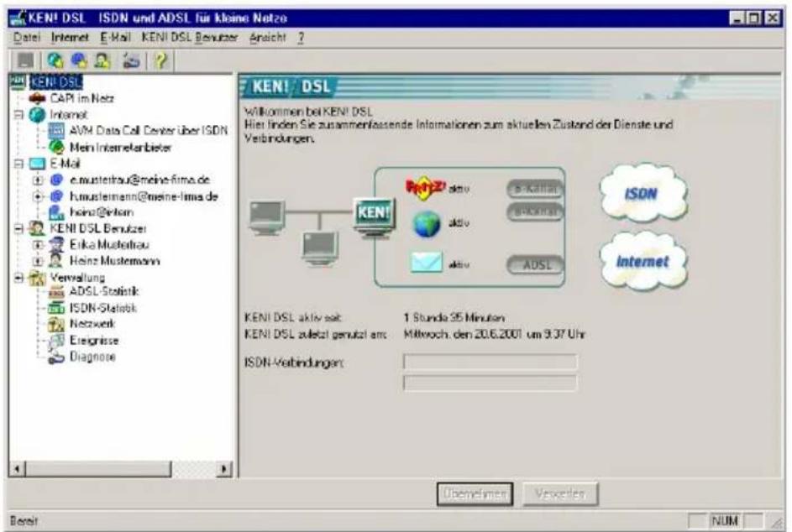Image resolution: width=792 pixels, height=532 pixels.
Task: Click the first grey toolbar icon
Action: pos(25,61)
